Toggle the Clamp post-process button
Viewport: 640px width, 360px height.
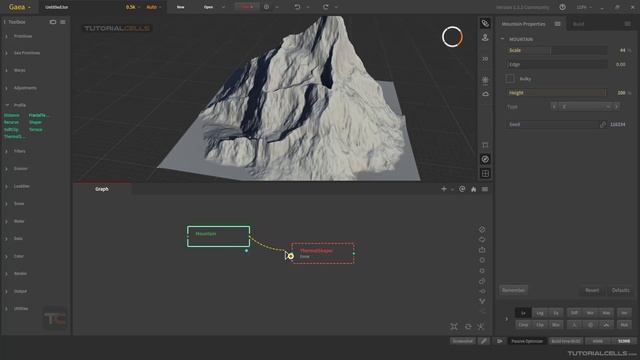[523, 325]
